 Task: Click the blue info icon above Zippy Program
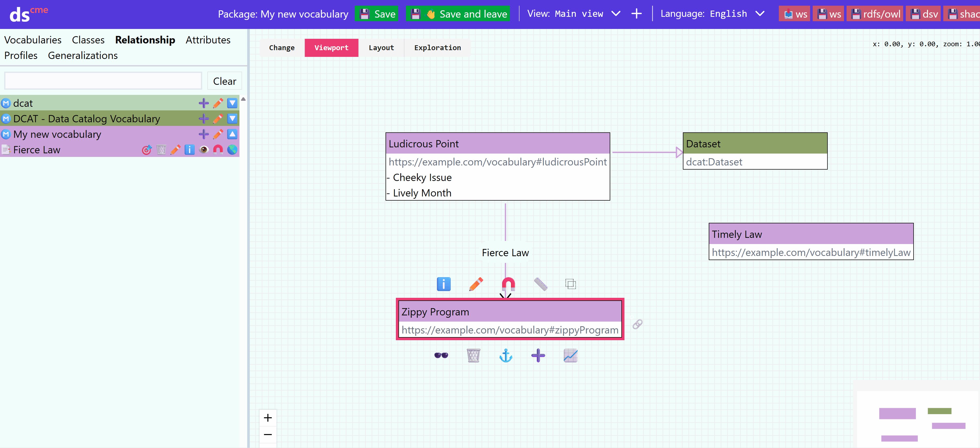pyautogui.click(x=443, y=284)
